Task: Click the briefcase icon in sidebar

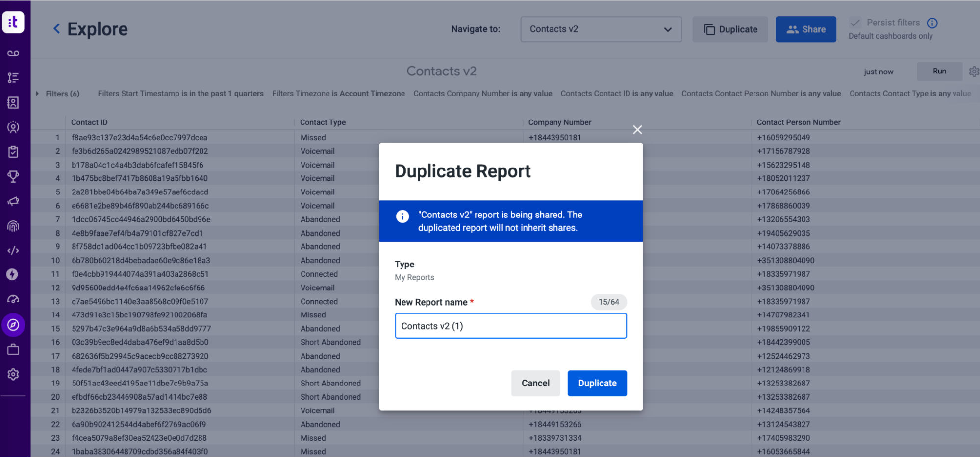Action: [x=13, y=349]
